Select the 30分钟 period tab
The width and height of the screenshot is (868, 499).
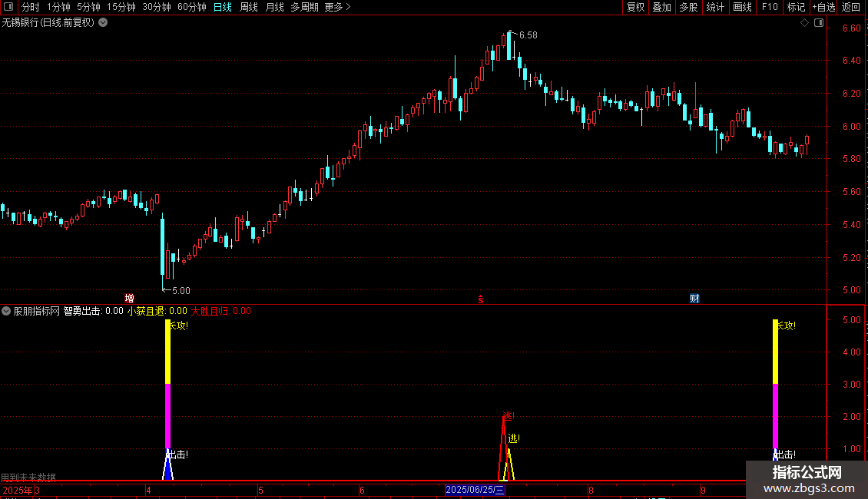pos(157,7)
